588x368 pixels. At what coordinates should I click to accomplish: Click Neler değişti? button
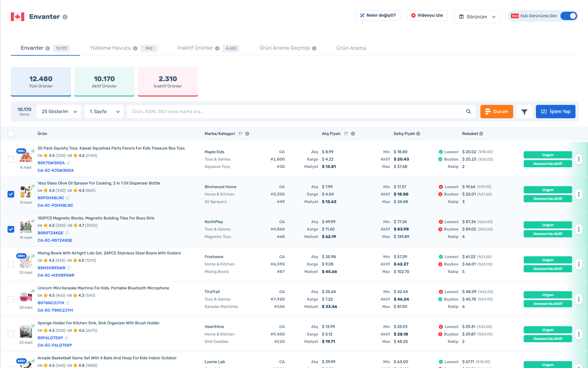(378, 15)
